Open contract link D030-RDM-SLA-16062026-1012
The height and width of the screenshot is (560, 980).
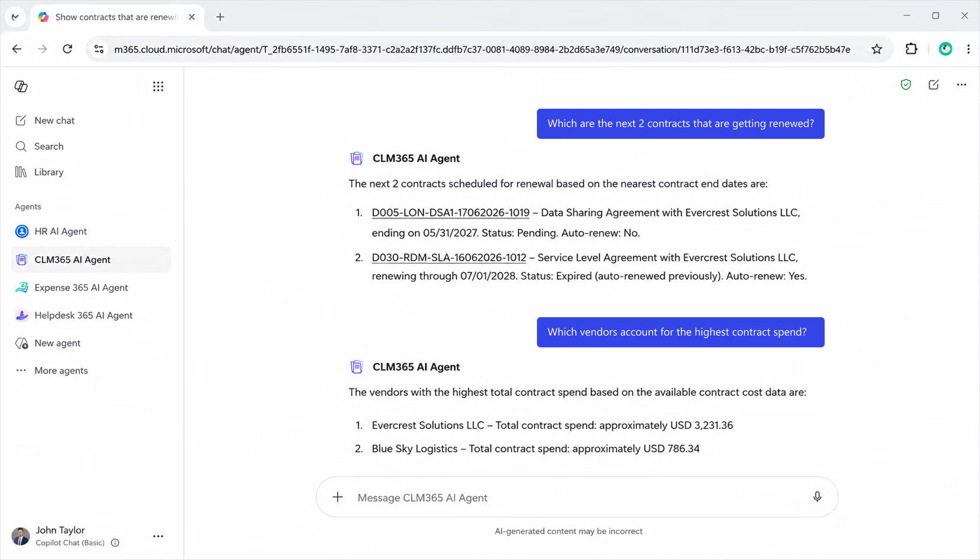449,258
